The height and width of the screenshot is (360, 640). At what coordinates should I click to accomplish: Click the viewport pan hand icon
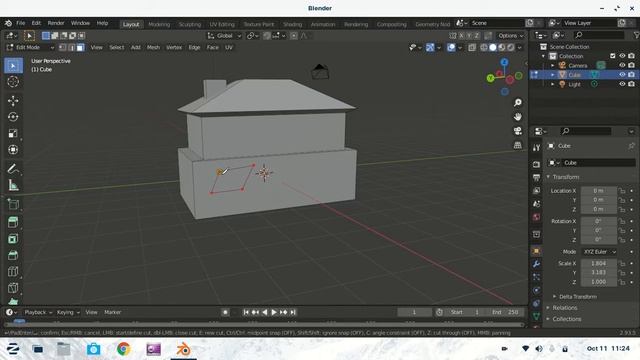[x=518, y=117]
